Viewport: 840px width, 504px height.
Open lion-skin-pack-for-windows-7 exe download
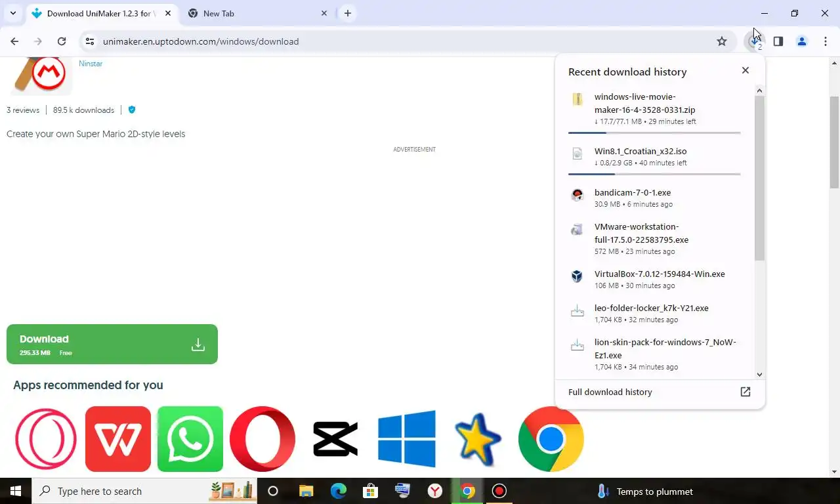pyautogui.click(x=654, y=354)
